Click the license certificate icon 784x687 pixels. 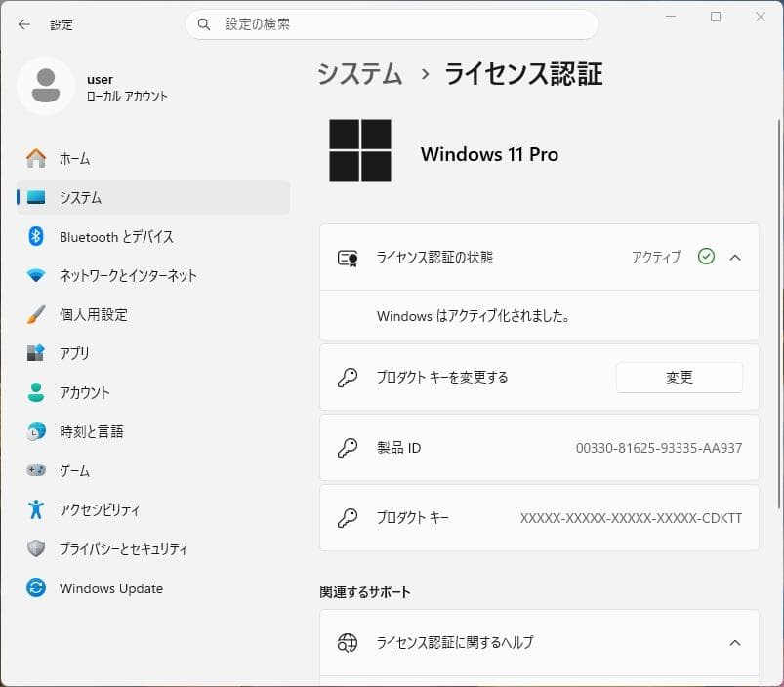(348, 258)
